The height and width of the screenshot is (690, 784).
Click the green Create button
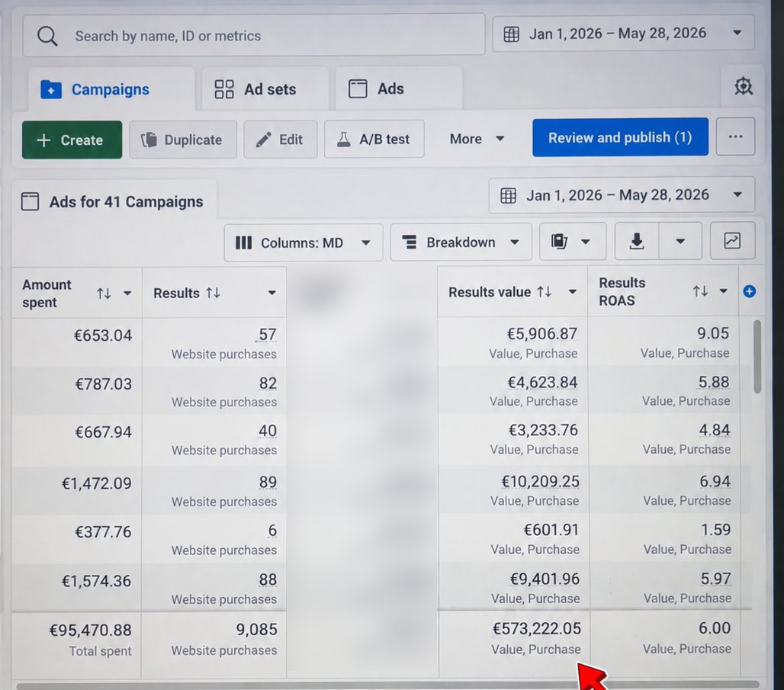click(72, 140)
